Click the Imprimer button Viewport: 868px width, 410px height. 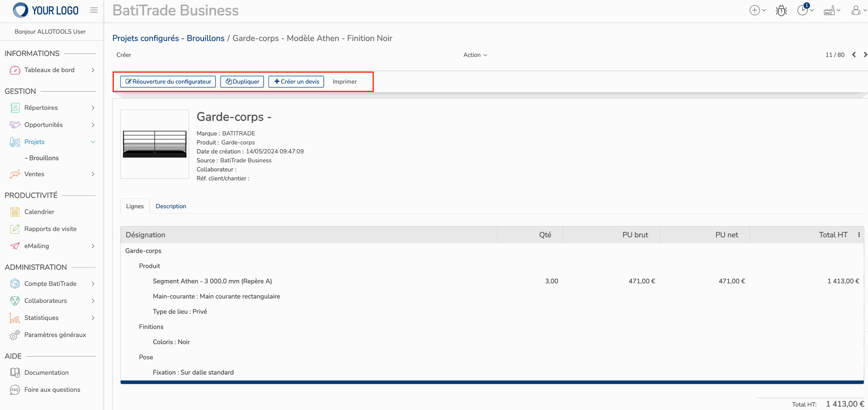click(x=344, y=81)
